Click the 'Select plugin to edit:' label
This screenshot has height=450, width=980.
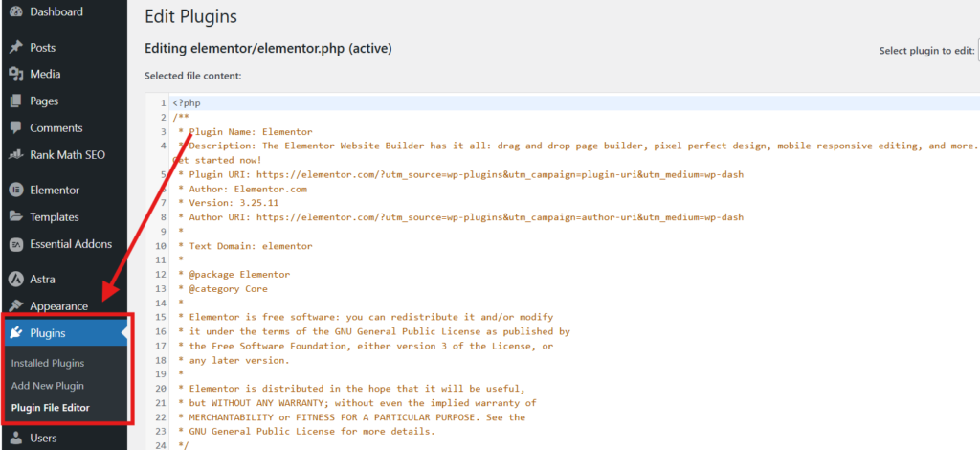[x=926, y=51]
